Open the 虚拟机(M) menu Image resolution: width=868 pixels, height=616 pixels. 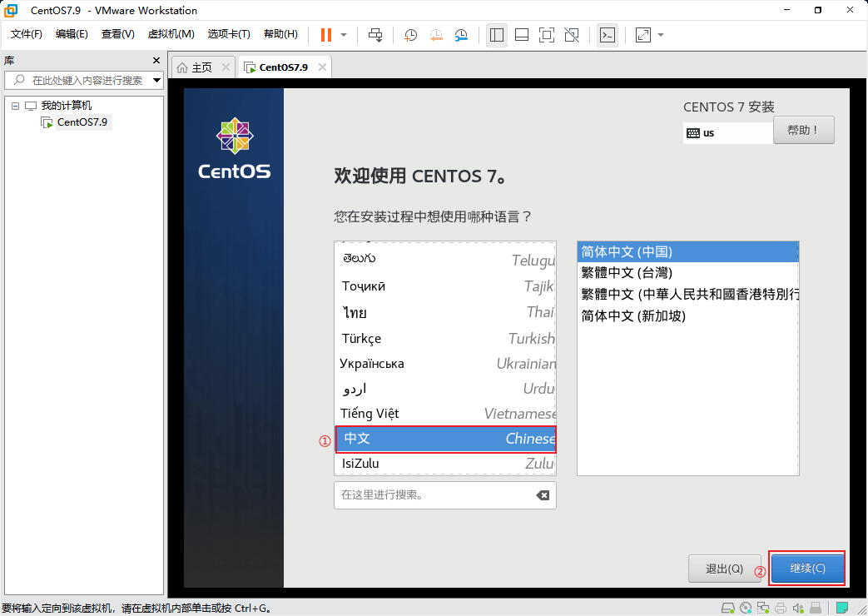(x=171, y=34)
